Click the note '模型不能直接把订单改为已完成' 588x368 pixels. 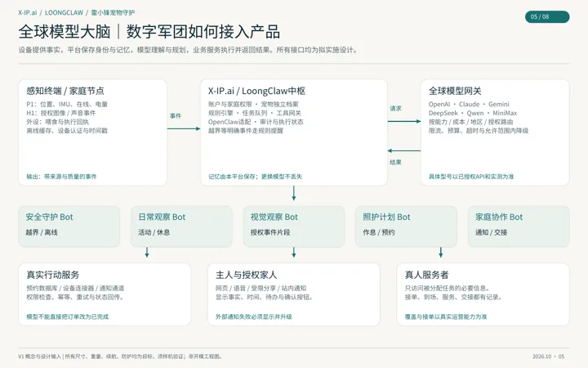[x=68, y=317]
